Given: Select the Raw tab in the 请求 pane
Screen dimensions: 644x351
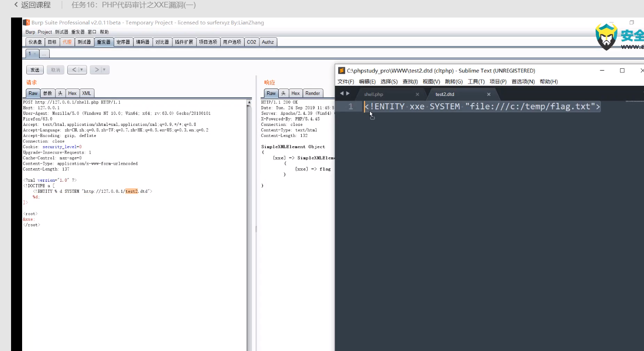Looking at the screenshot, I should 33,93.
